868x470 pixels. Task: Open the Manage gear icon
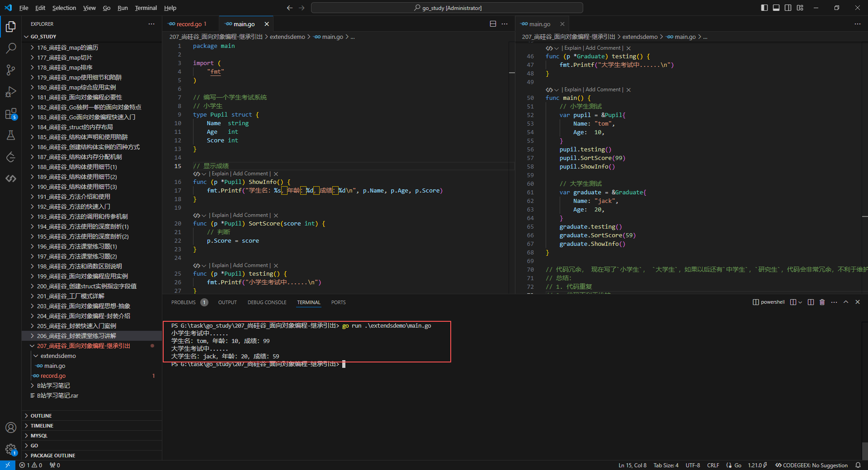(x=11, y=449)
